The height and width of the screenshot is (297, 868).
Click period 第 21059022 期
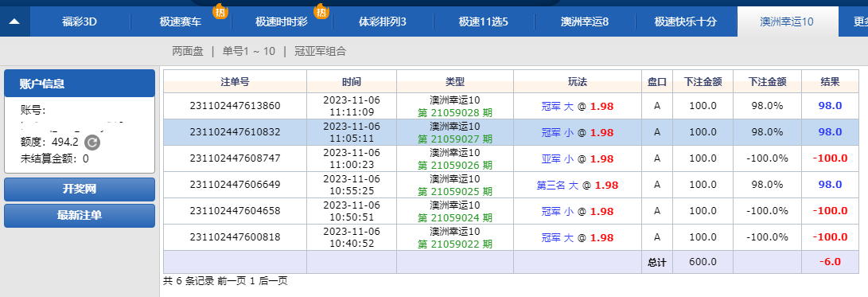[x=455, y=244]
